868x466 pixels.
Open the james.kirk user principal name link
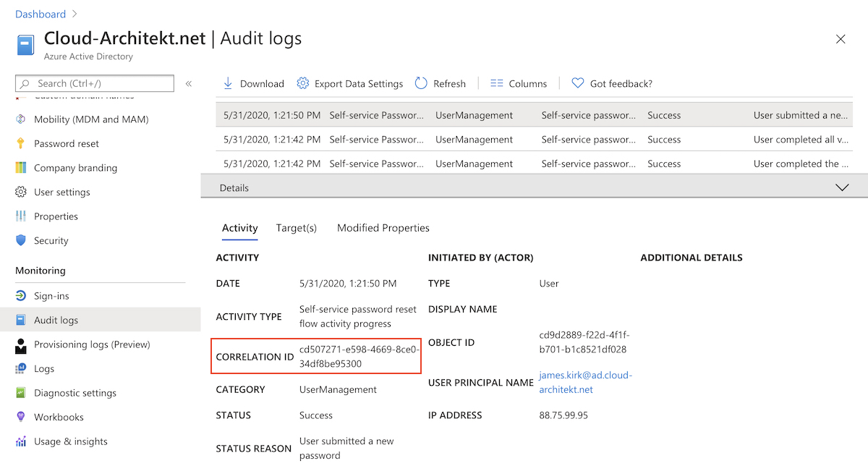586,382
